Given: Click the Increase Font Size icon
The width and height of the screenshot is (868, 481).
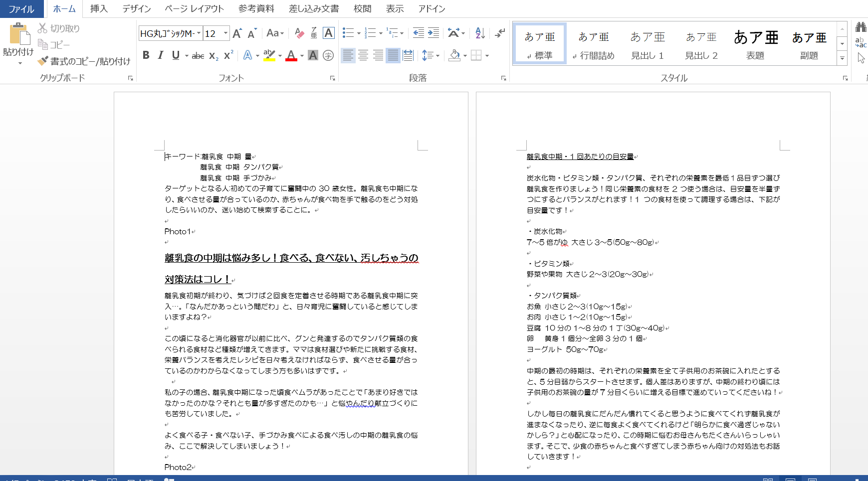Looking at the screenshot, I should 237,33.
